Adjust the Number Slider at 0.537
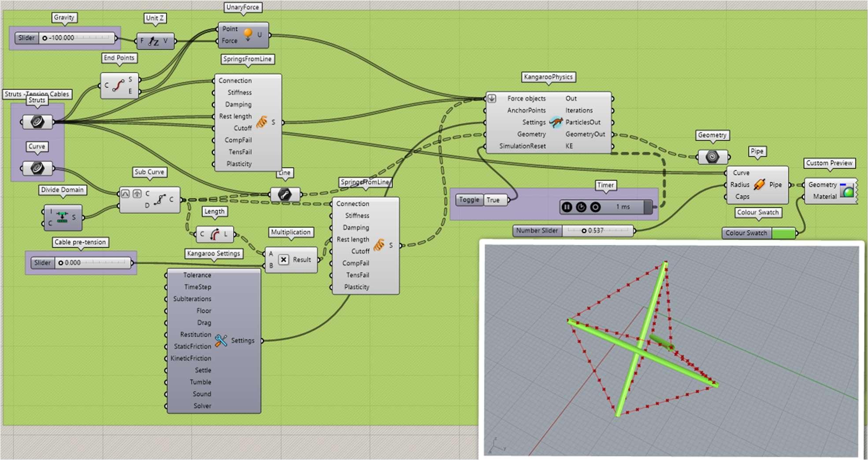The width and height of the screenshot is (868, 460). coord(597,231)
